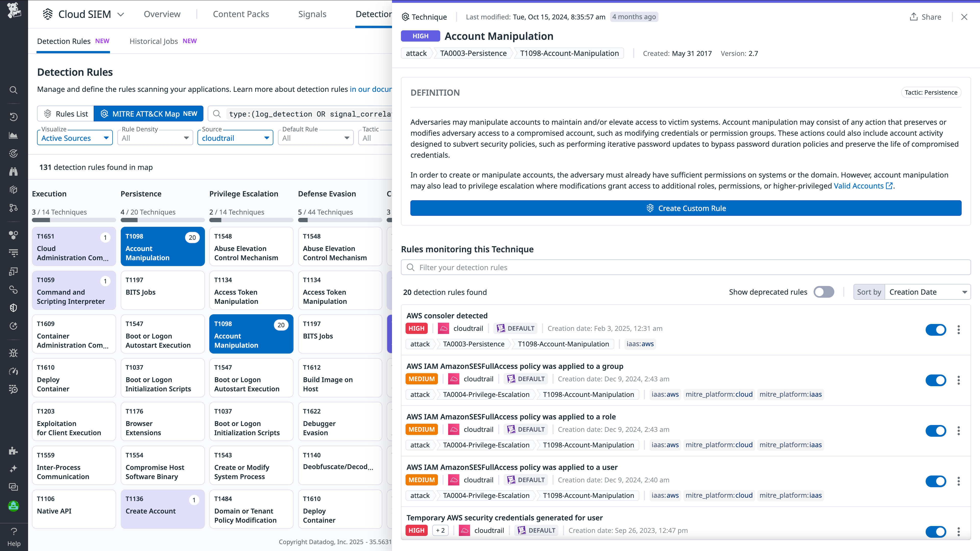Click binoculars icon in left sidebar
The height and width of the screenshot is (551, 980).
point(13,171)
